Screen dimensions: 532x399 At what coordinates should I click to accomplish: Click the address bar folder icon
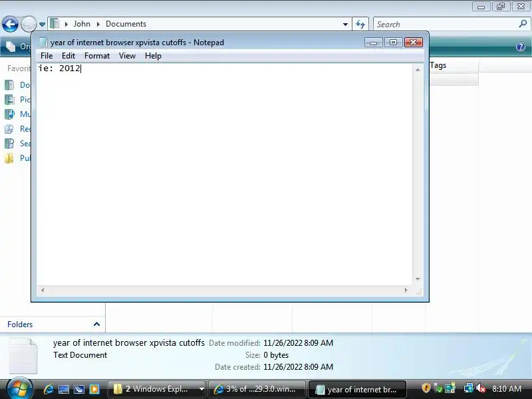click(55, 24)
